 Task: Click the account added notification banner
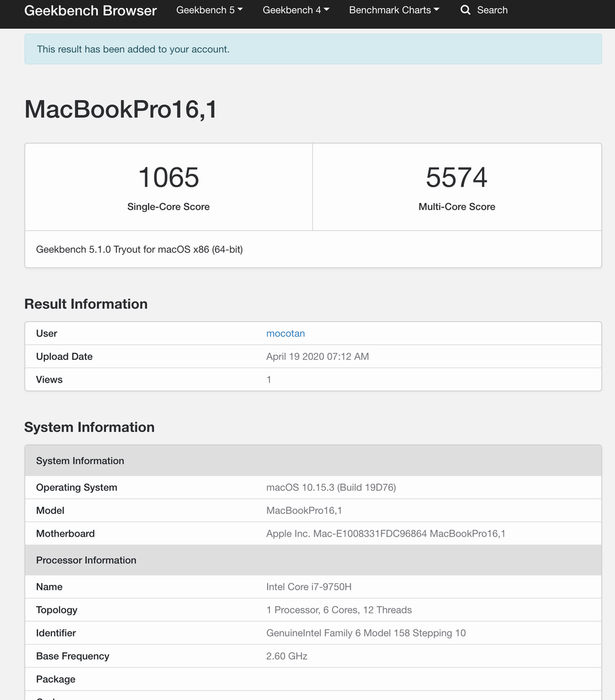tap(313, 49)
